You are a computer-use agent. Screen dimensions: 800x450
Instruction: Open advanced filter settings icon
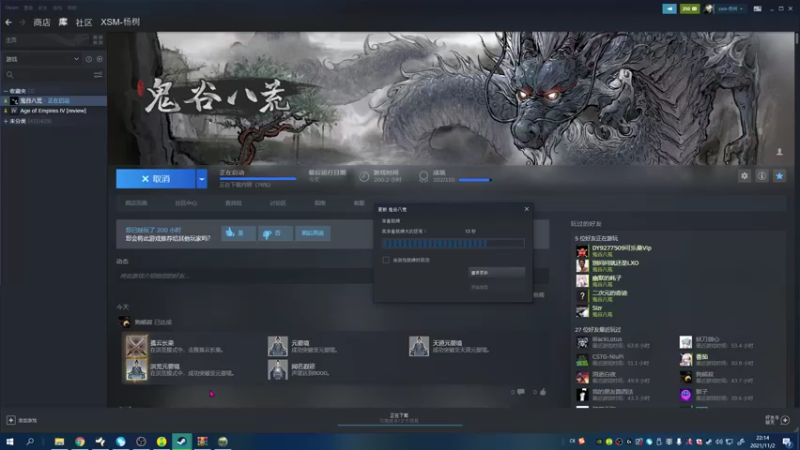98,75
